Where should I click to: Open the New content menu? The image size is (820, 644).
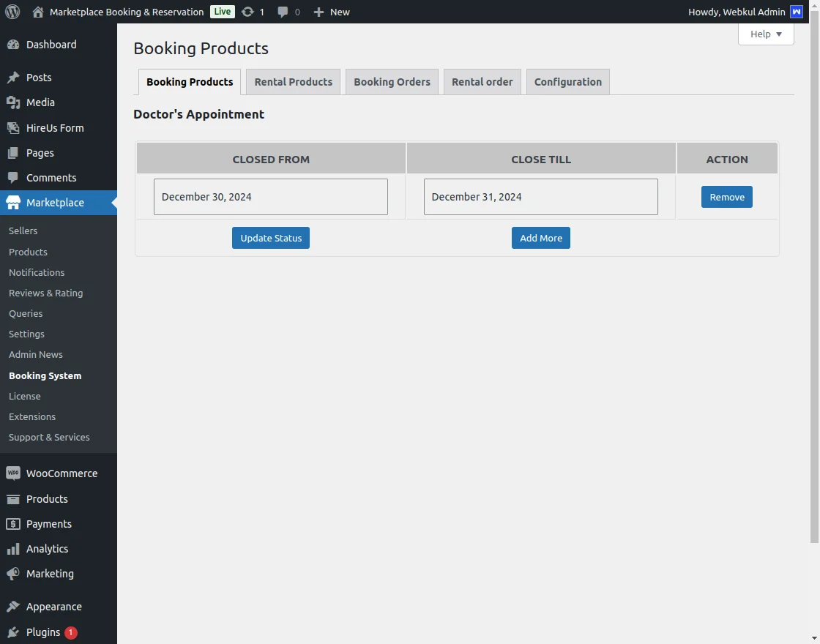[332, 12]
